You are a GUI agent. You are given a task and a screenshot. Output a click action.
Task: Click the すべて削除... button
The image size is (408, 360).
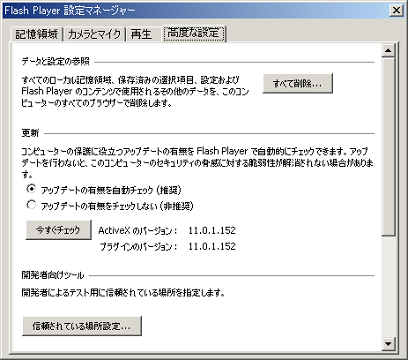[298, 84]
